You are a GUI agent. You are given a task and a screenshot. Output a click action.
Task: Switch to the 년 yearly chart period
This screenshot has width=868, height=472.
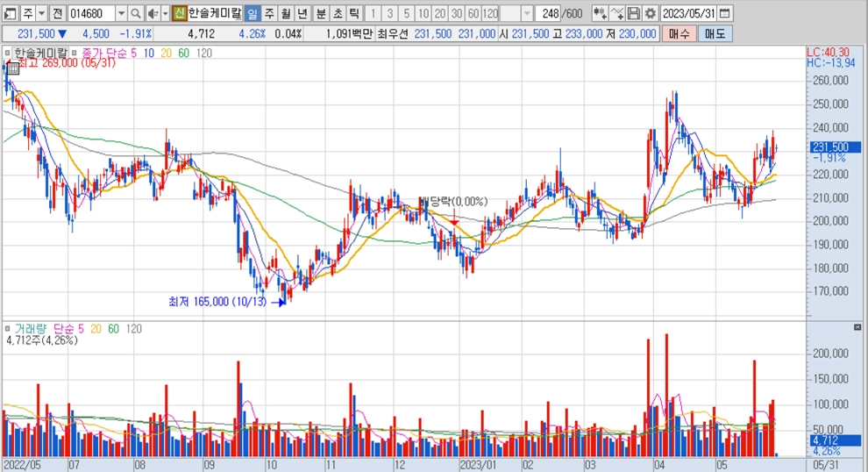tap(302, 13)
